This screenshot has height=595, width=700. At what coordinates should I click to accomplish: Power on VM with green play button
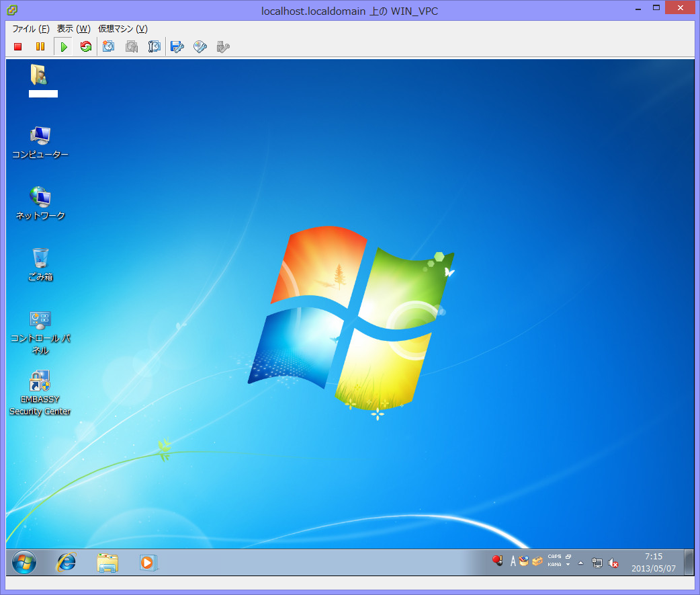coord(63,46)
